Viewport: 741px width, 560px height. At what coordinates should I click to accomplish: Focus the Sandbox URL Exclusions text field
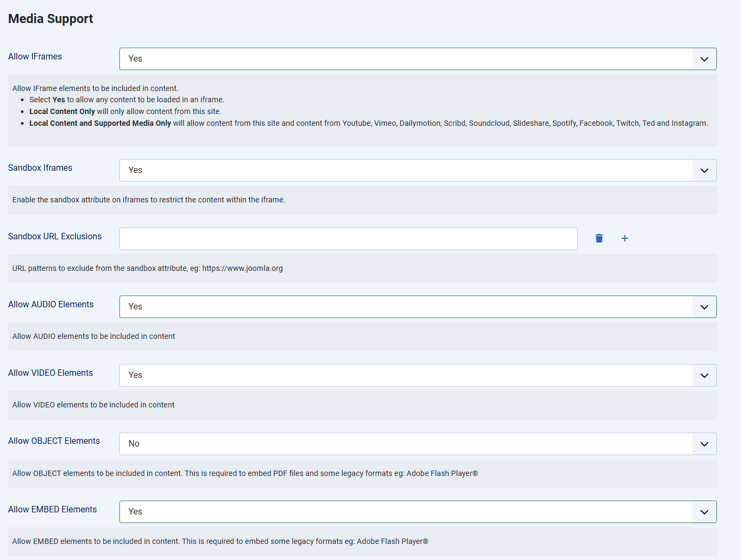(x=348, y=239)
